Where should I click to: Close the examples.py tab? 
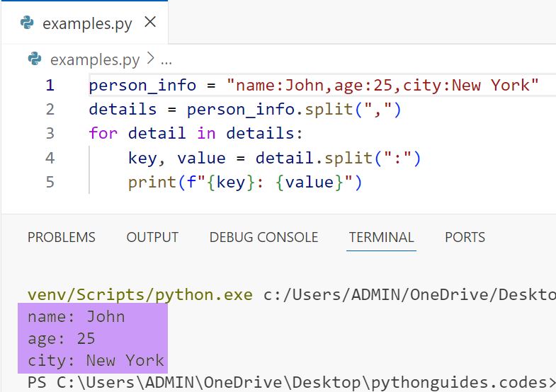coord(150,22)
